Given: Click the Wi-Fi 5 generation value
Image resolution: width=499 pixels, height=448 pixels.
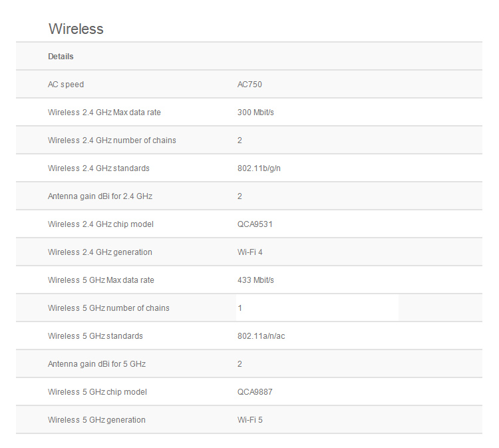Looking at the screenshot, I should point(250,420).
